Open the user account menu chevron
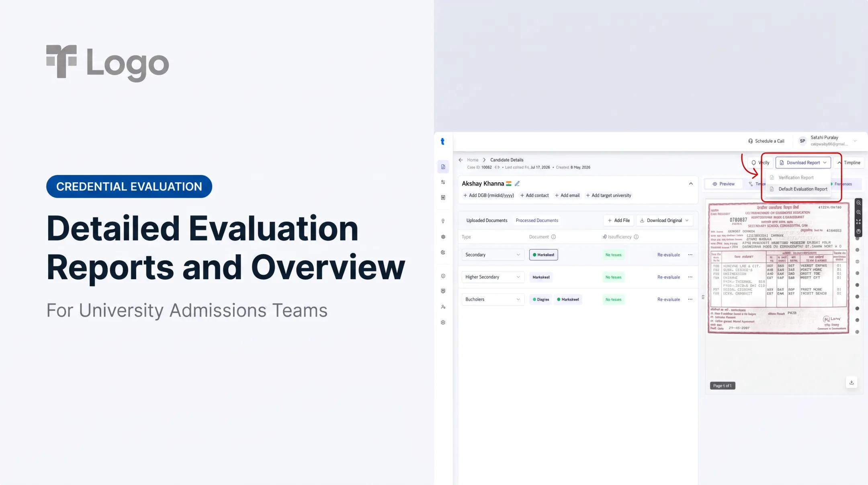This screenshot has width=868, height=485. click(855, 141)
